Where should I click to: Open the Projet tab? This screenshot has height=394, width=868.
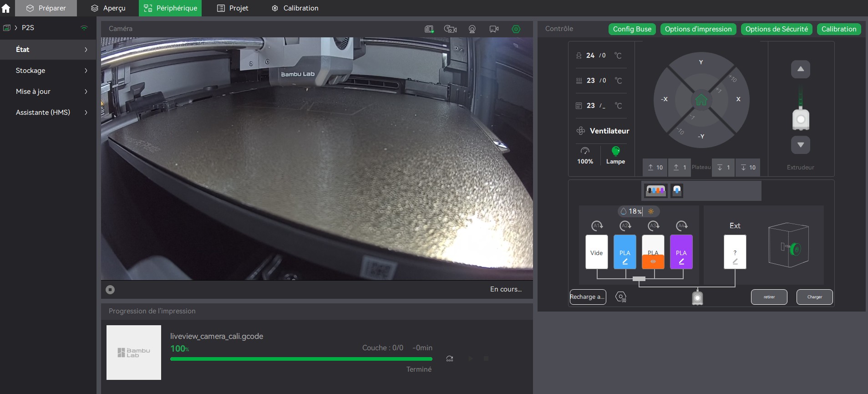click(x=233, y=8)
